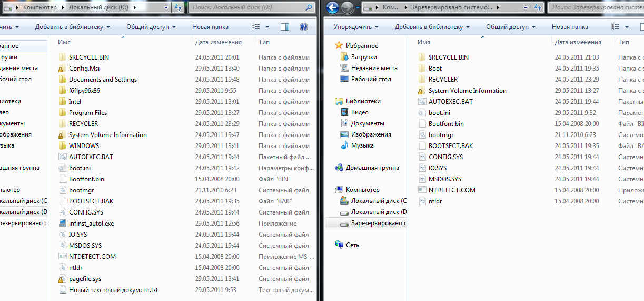Select Документы in right window navigation pane
The height and width of the screenshot is (301, 644).
[x=368, y=123]
